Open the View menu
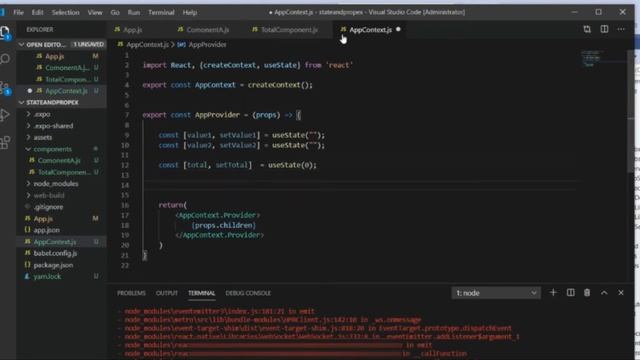This screenshot has width=640, height=360. 95,12
